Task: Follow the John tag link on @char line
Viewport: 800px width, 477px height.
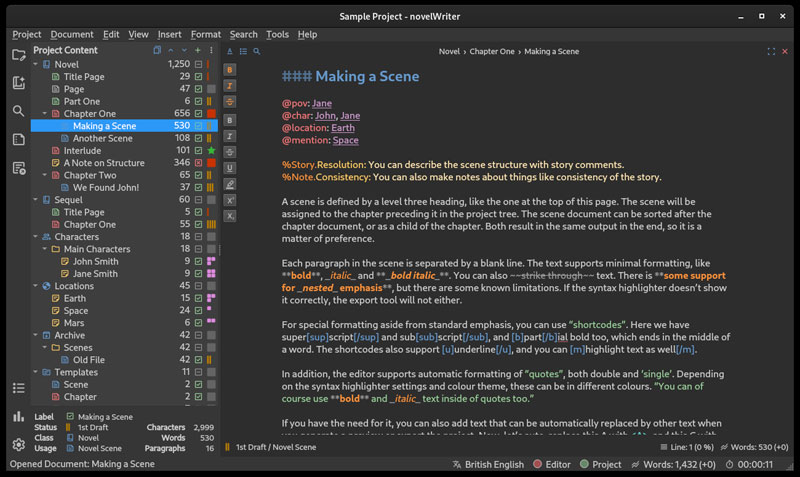Action: [325, 116]
